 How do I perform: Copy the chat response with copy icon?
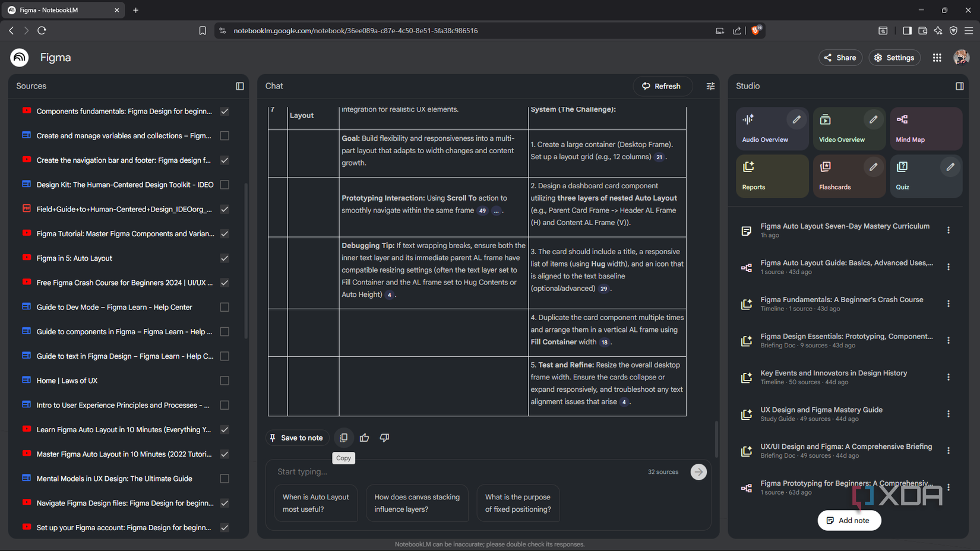tap(343, 438)
